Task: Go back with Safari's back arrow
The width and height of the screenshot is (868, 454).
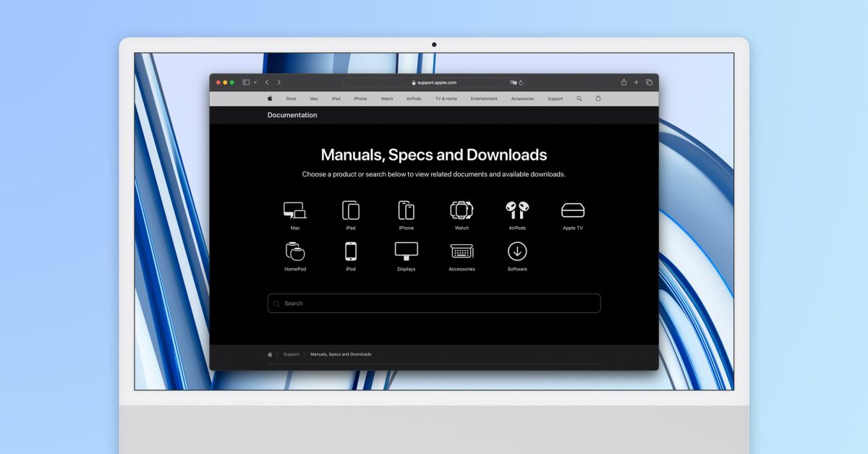Action: [x=267, y=82]
